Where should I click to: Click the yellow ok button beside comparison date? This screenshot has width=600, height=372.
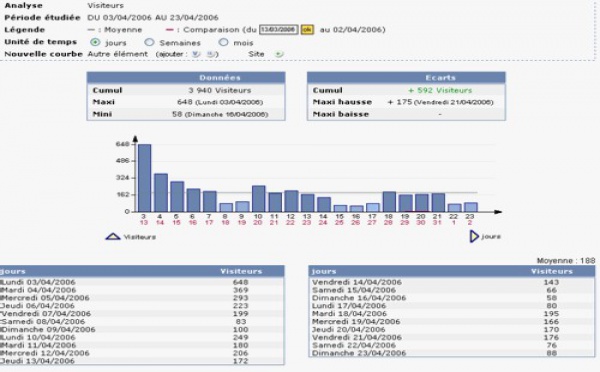(x=307, y=29)
